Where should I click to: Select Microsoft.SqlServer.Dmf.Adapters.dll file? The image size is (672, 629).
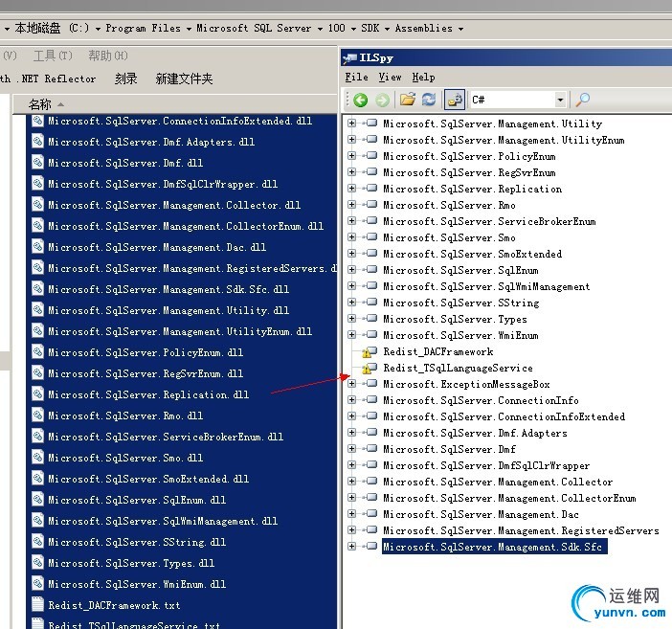pos(151,142)
